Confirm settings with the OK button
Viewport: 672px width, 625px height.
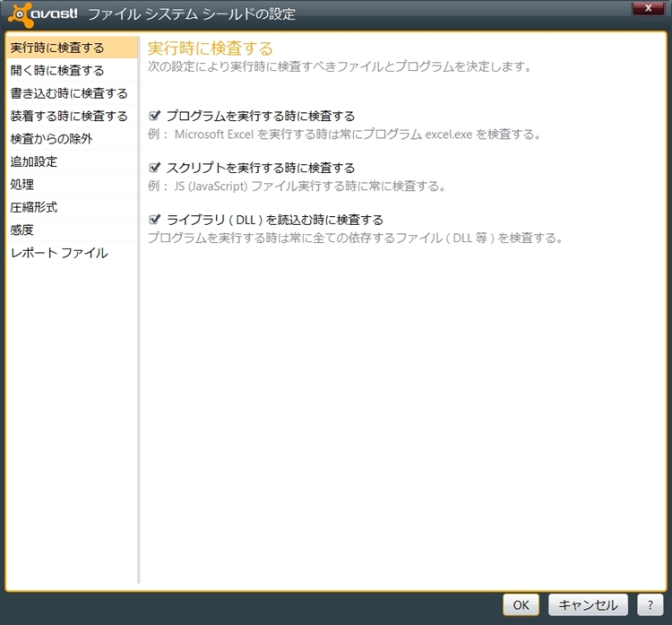coord(521,605)
